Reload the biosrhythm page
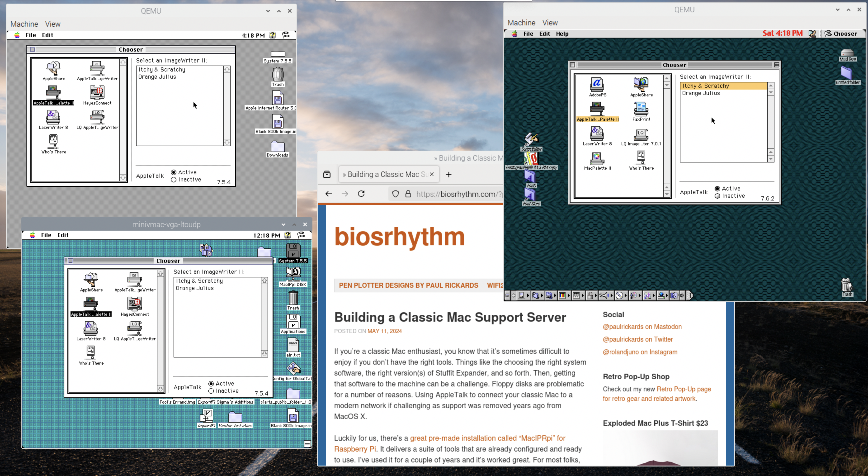The height and width of the screenshot is (476, 868). point(361,194)
